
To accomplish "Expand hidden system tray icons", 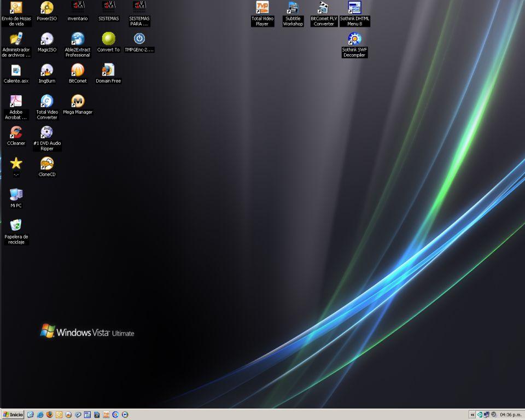I will point(472,415).
